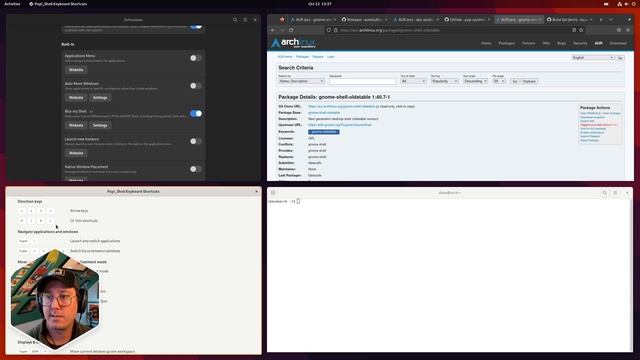Click the Keywords input field on AUR page
Viewport: 640px width, 360px height.
click(x=362, y=81)
